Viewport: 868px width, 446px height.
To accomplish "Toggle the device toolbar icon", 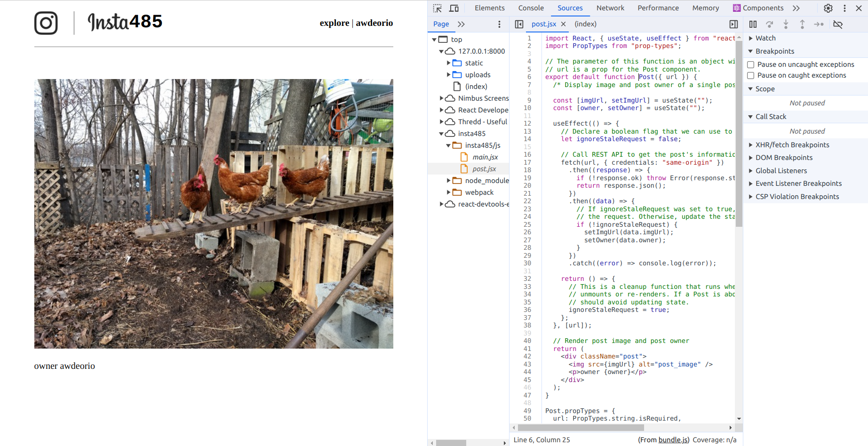I will pyautogui.click(x=454, y=8).
